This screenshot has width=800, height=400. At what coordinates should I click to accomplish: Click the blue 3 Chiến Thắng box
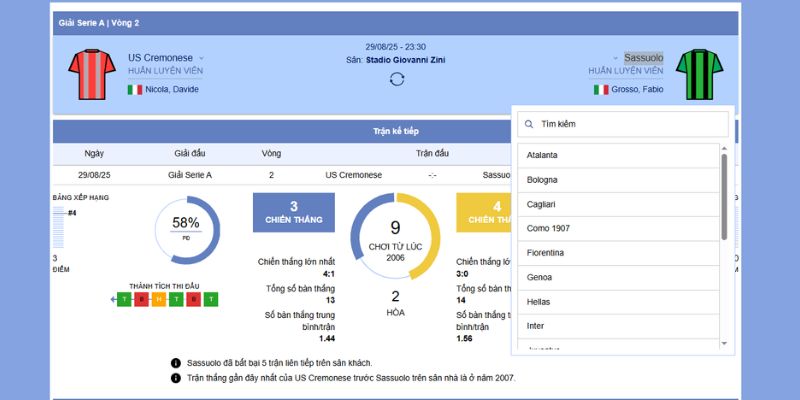pyautogui.click(x=293, y=212)
